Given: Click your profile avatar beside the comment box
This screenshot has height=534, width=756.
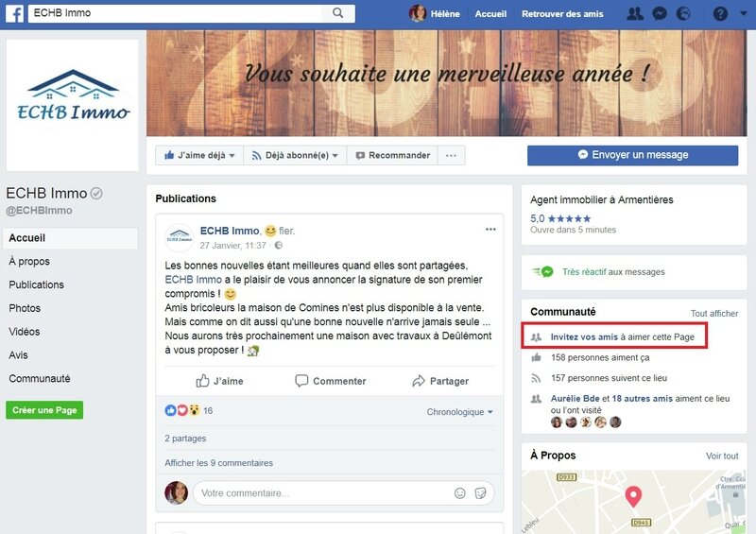Looking at the screenshot, I should (x=176, y=493).
